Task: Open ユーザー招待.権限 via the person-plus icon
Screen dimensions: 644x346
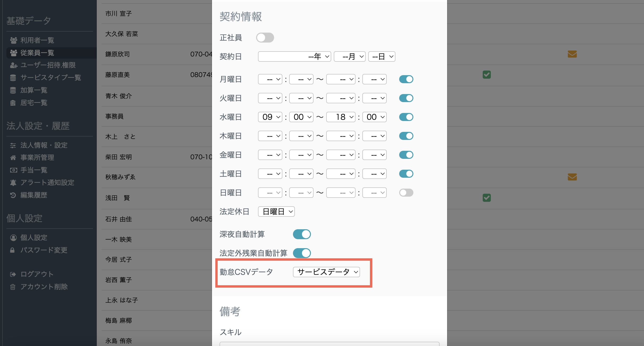Action: [14, 65]
